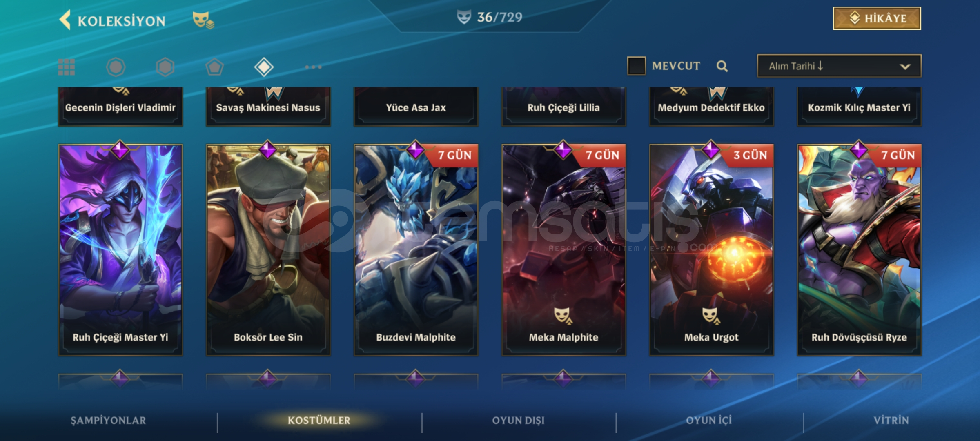This screenshot has height=441, width=980.
Task: Open the three-dots more filters icon
Action: (x=313, y=67)
